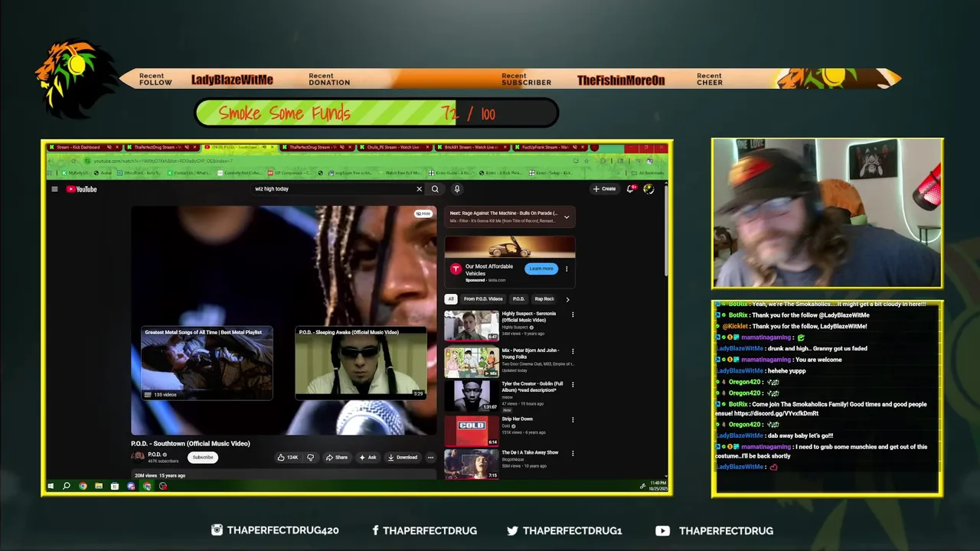Open options menu on the Tesla ad
This screenshot has width=980, height=551.
click(x=567, y=269)
